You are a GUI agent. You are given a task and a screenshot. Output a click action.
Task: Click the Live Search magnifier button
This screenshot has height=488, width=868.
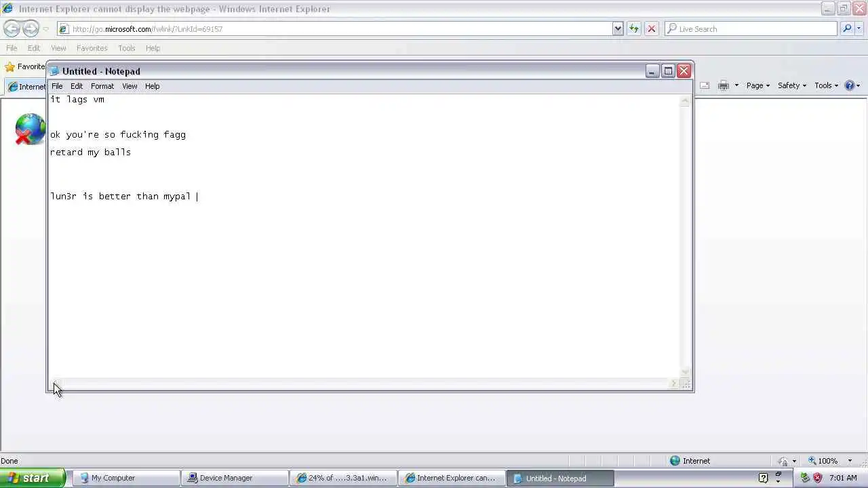[847, 28]
